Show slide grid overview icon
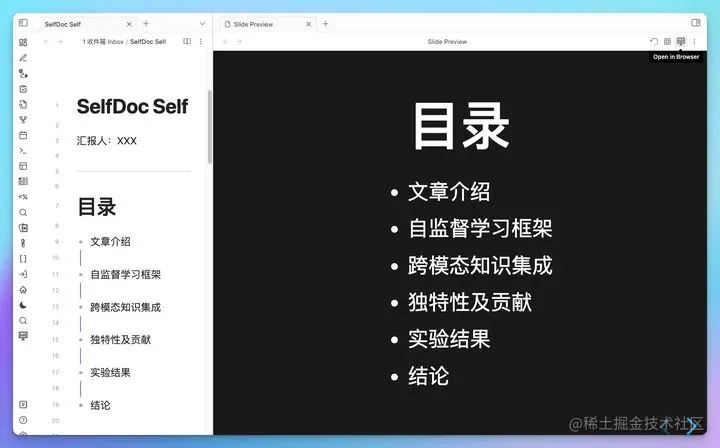 coord(667,41)
